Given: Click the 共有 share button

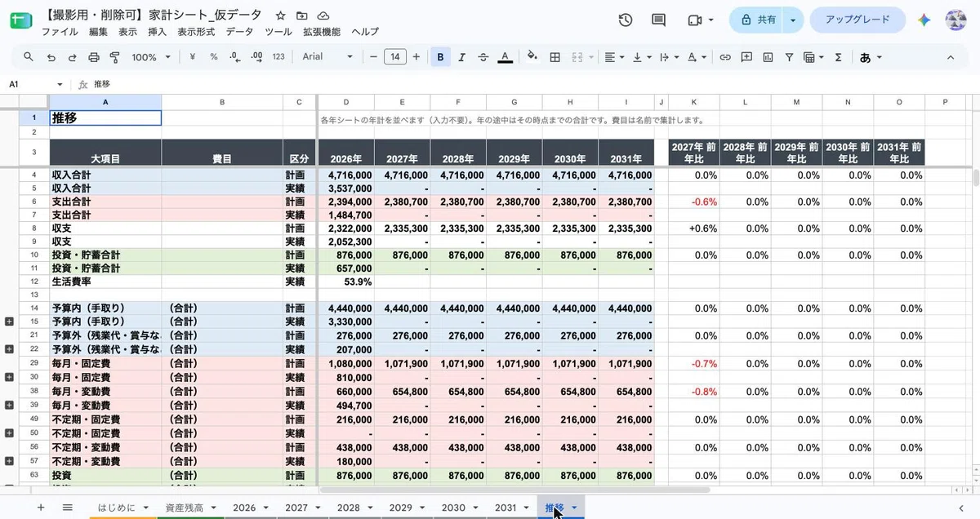Looking at the screenshot, I should [x=756, y=20].
